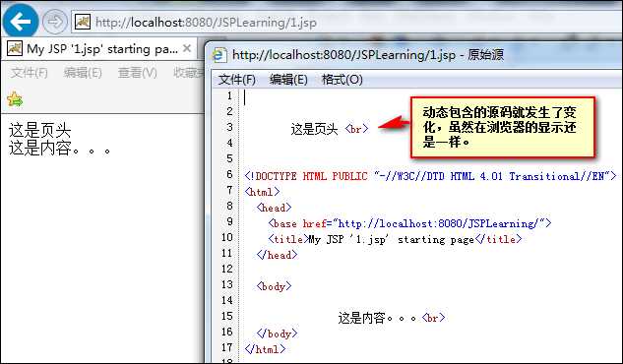Click line number 1 in source gutter
The width and height of the screenshot is (623, 364).
pos(229,95)
